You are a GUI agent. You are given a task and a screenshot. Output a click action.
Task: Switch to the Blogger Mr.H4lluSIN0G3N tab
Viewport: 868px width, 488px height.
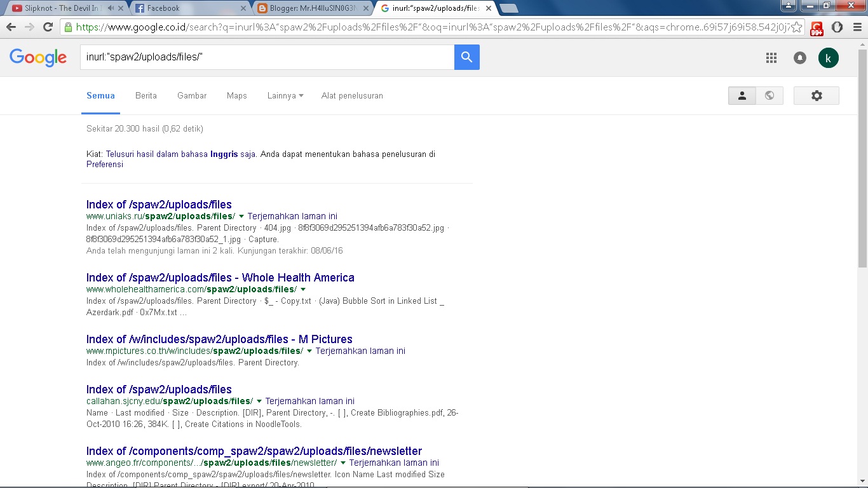pyautogui.click(x=313, y=8)
